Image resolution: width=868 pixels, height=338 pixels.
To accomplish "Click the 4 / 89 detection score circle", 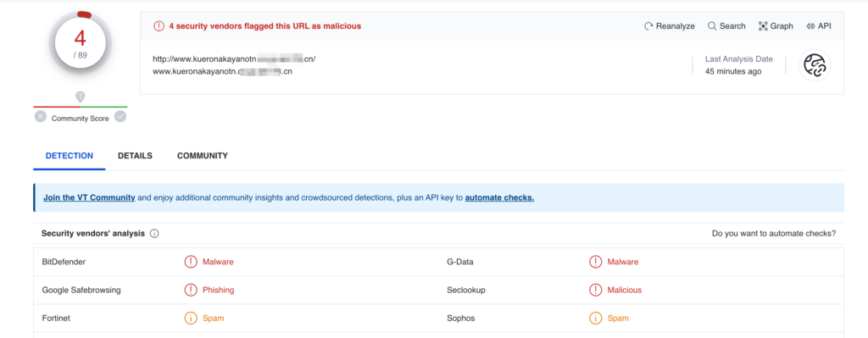I will (81, 42).
